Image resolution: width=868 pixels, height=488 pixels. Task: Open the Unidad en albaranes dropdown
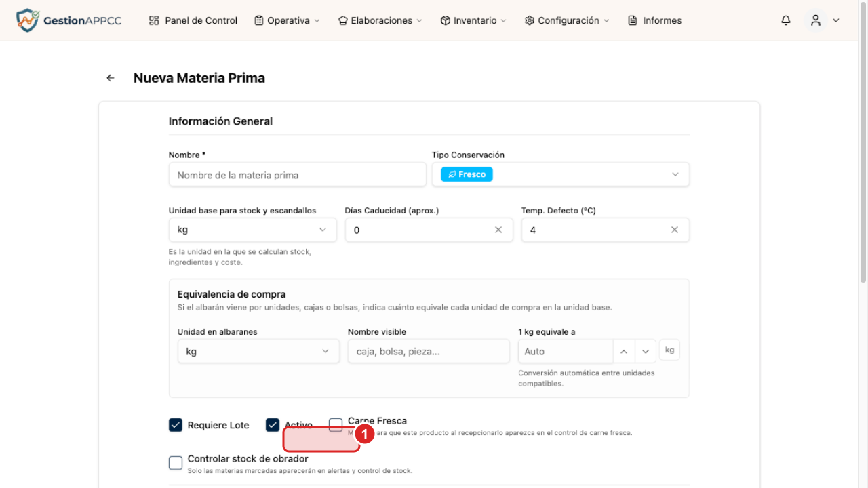tap(258, 351)
